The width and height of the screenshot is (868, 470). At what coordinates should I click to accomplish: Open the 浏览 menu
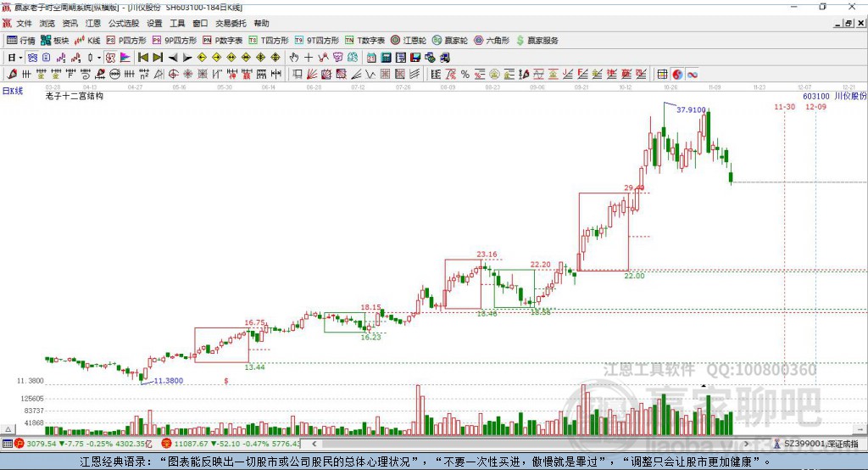point(47,23)
